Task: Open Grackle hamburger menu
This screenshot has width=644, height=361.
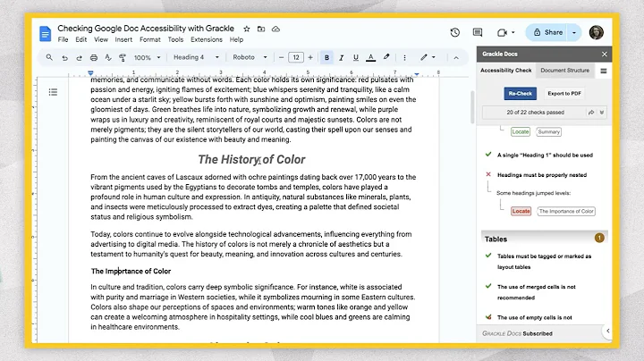Action: point(604,71)
